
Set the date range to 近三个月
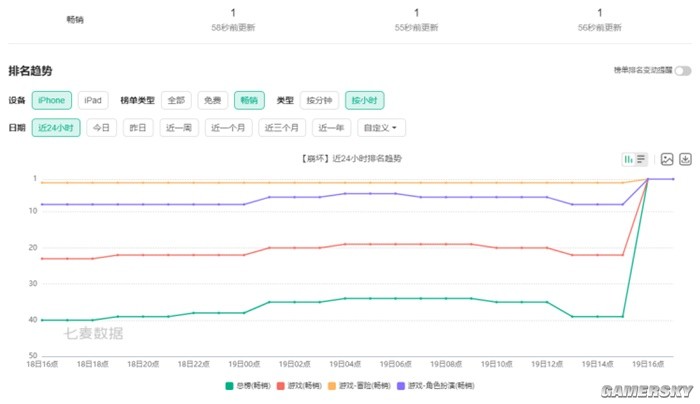[281, 128]
